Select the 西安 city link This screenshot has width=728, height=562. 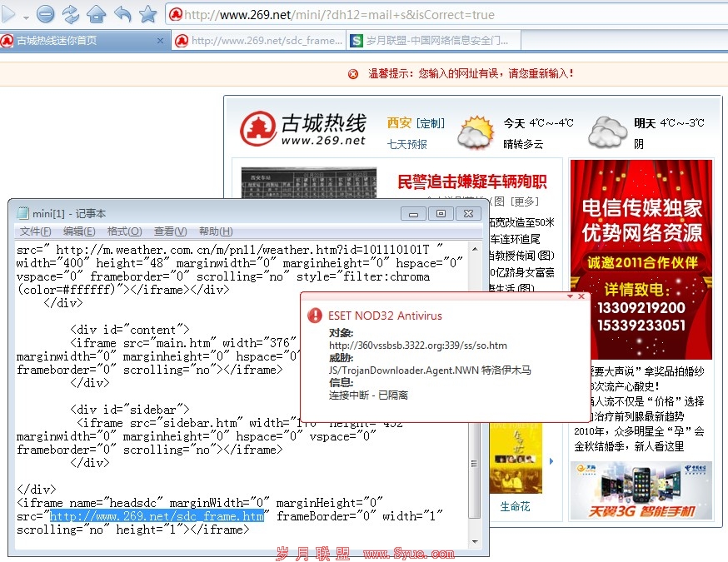point(399,123)
